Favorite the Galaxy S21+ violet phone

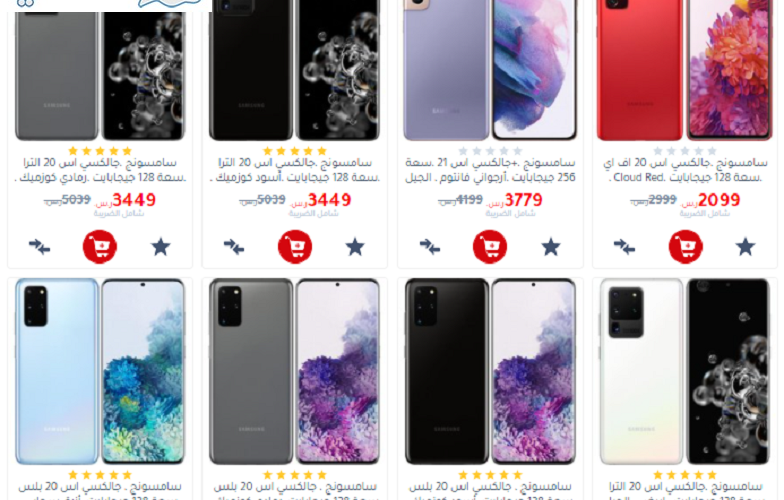pyautogui.click(x=551, y=246)
